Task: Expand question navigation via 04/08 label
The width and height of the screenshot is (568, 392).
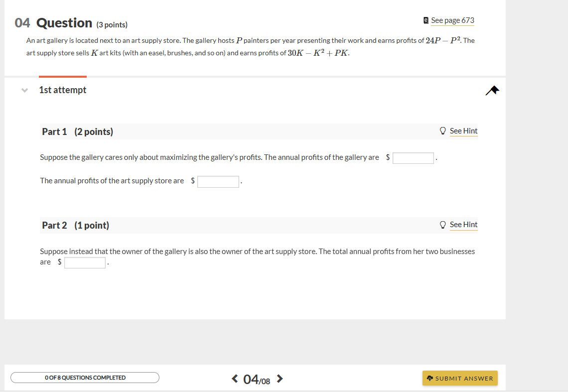Action: pos(257,379)
